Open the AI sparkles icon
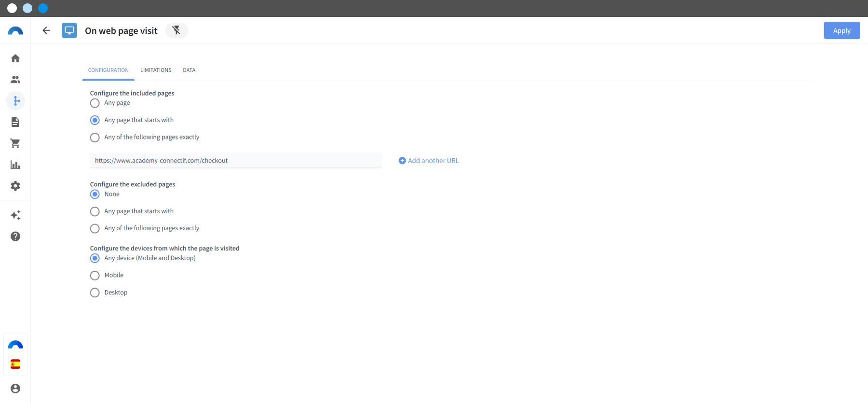868x403 pixels. click(x=15, y=215)
